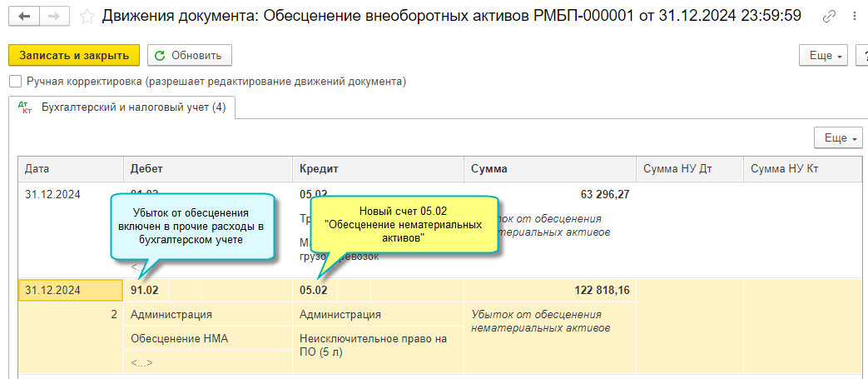
Task: Expand the <...> subconto in second row
Action: [141, 363]
